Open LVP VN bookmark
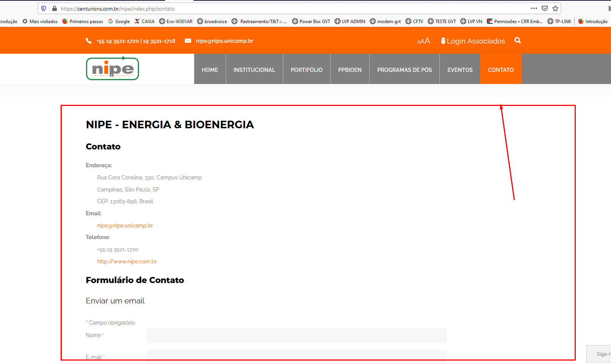The width and height of the screenshot is (611, 364). (471, 22)
